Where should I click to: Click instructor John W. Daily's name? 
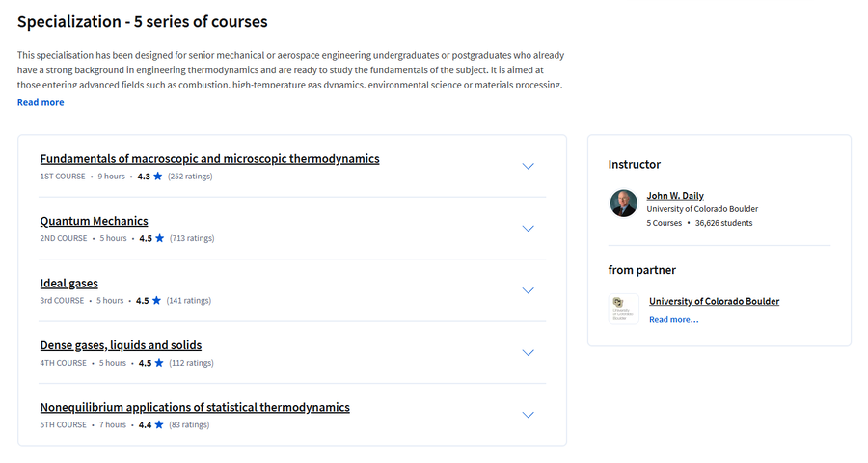(x=675, y=196)
